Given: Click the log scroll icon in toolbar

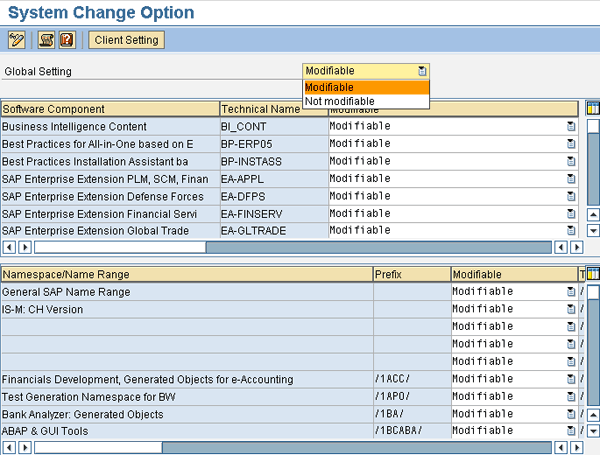Looking at the screenshot, I should 46,40.
